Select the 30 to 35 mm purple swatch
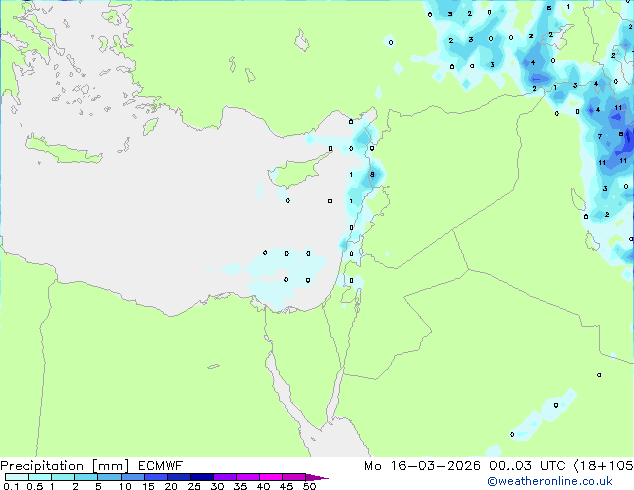Viewport: 634px width, 490px height. 224,477
